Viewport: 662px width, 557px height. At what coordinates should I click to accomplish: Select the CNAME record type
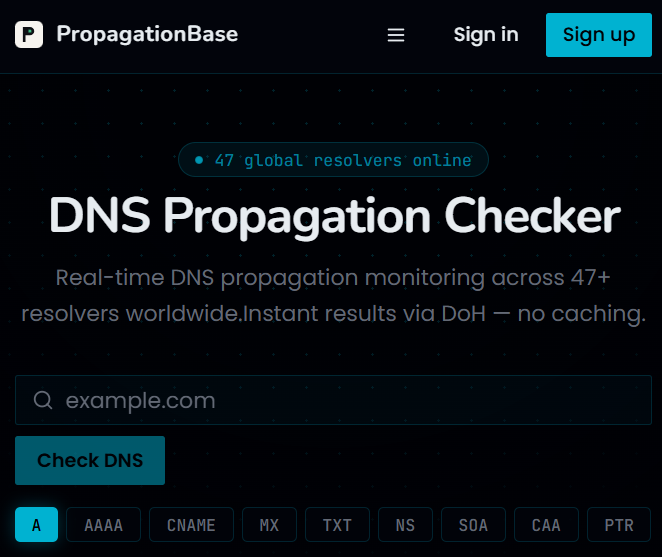pyautogui.click(x=191, y=524)
